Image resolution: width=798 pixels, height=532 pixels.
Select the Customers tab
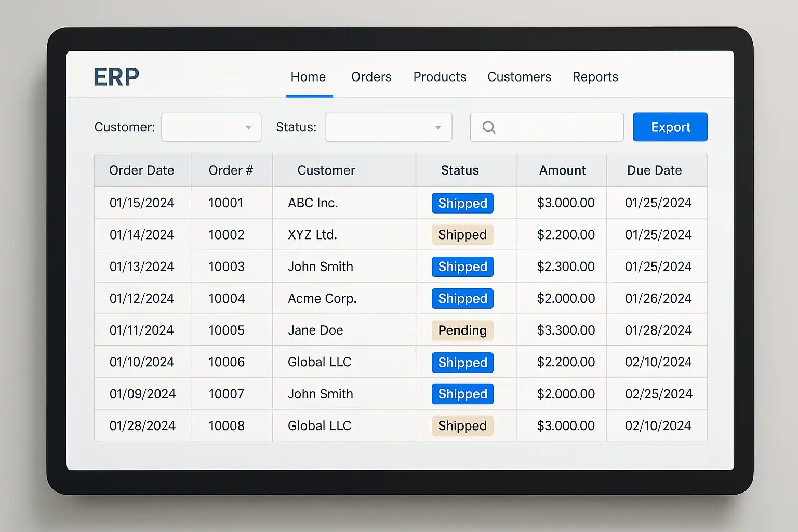tap(519, 77)
